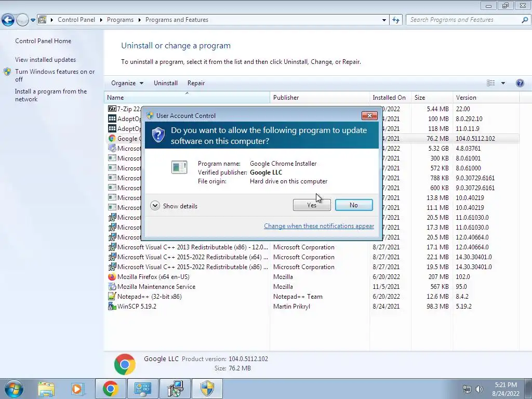Sort by Version column header
Image resolution: width=532 pixels, height=399 pixels.
pos(486,97)
